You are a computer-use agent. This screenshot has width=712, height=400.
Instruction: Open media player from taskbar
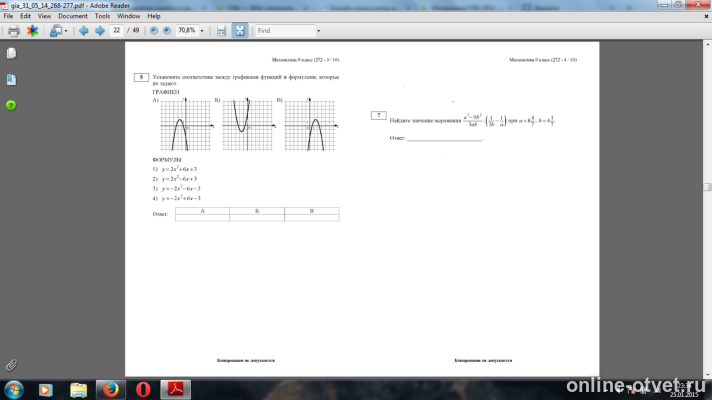pyautogui.click(x=45, y=390)
